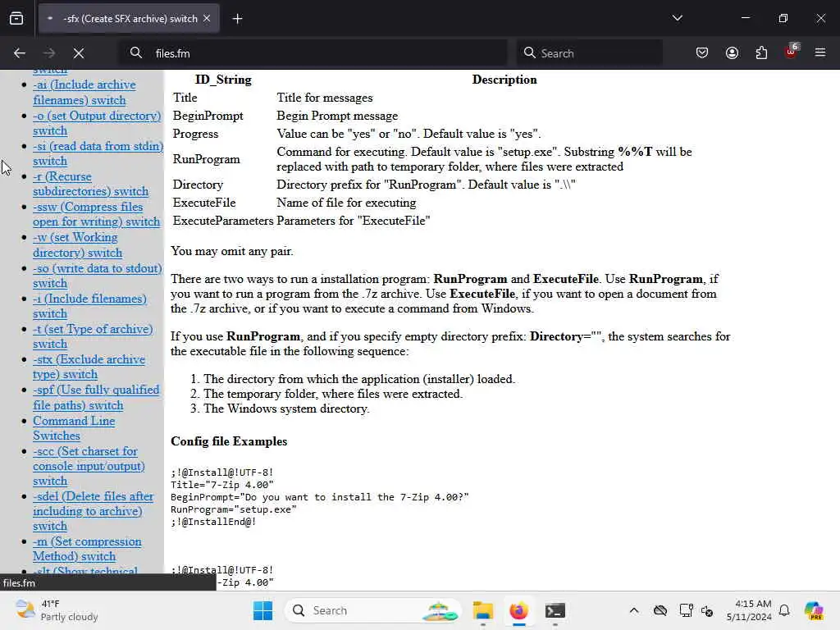Focus the files.fm address bar

coord(313,53)
